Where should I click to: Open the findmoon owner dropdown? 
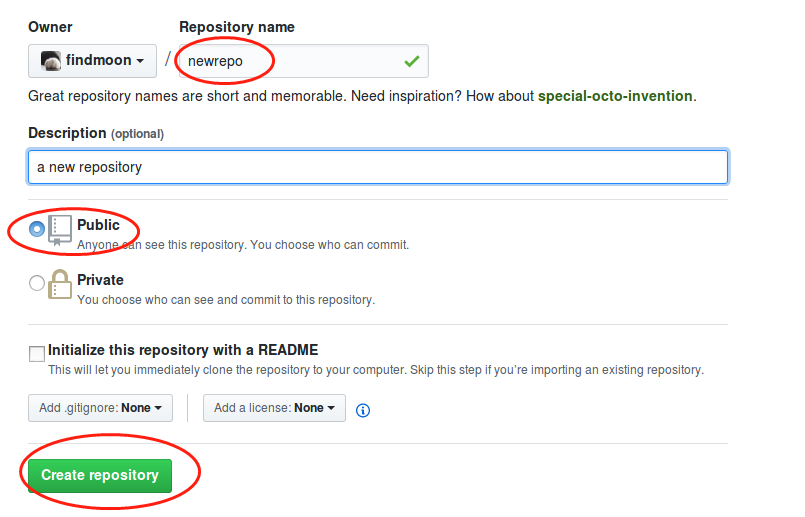pos(92,61)
